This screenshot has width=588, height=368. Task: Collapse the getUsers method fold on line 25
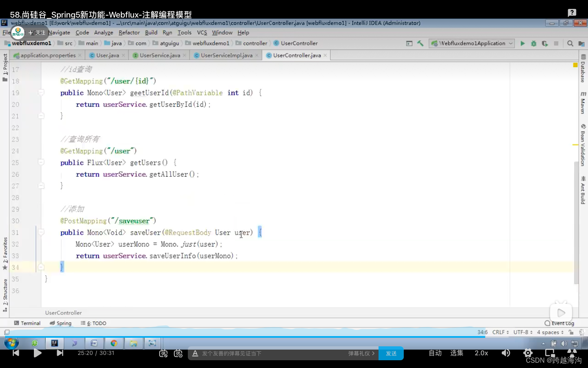41,162
